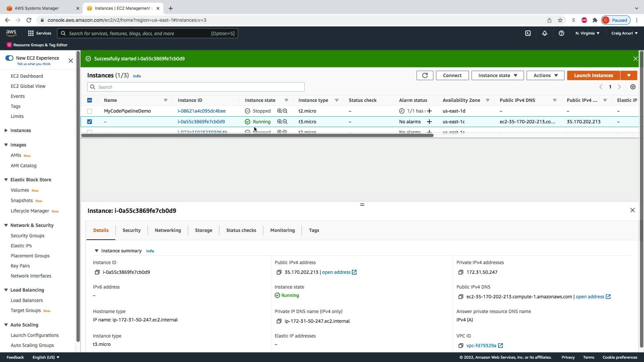Open the notifications bell icon
The width and height of the screenshot is (644, 362).
tap(544, 33)
